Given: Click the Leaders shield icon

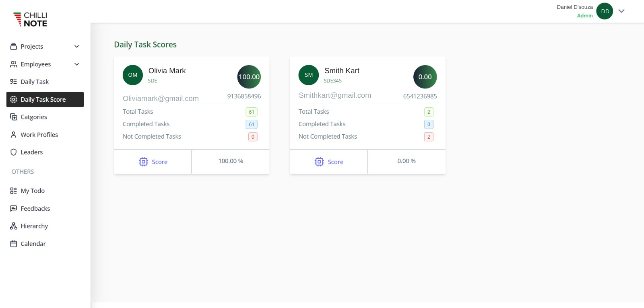Looking at the screenshot, I should [x=13, y=152].
